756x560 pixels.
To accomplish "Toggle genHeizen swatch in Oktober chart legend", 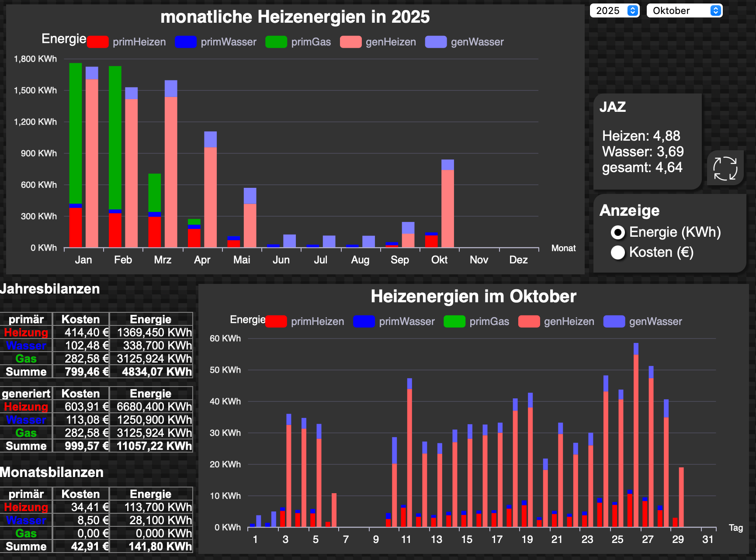I will [x=529, y=321].
